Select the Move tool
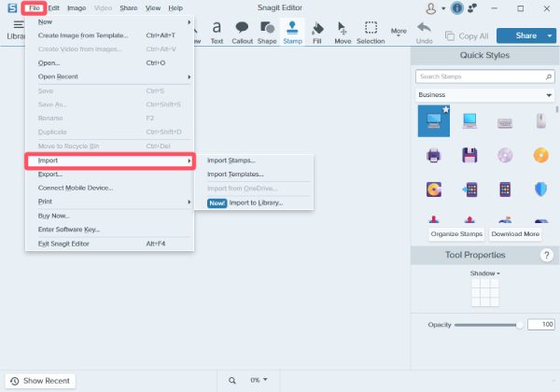560x392 pixels. click(x=343, y=32)
